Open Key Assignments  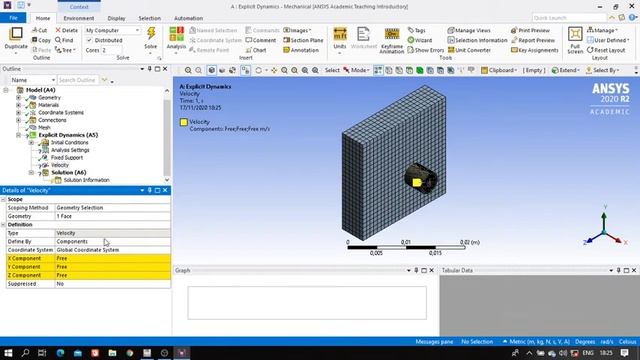(535, 50)
